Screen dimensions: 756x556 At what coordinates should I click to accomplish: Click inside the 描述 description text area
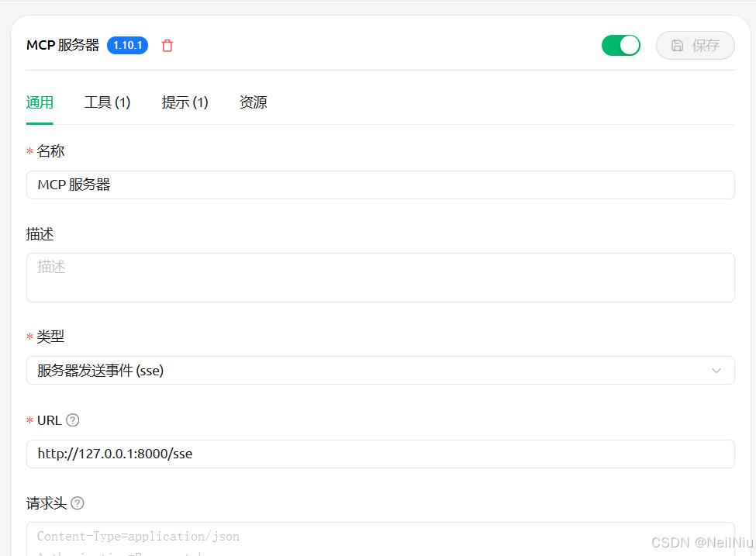coord(381,277)
